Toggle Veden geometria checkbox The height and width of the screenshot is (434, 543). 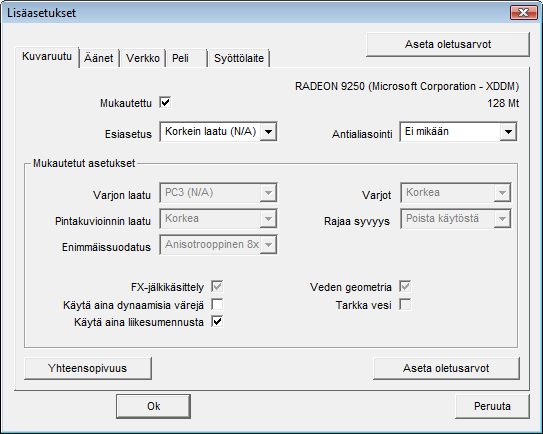click(x=405, y=286)
